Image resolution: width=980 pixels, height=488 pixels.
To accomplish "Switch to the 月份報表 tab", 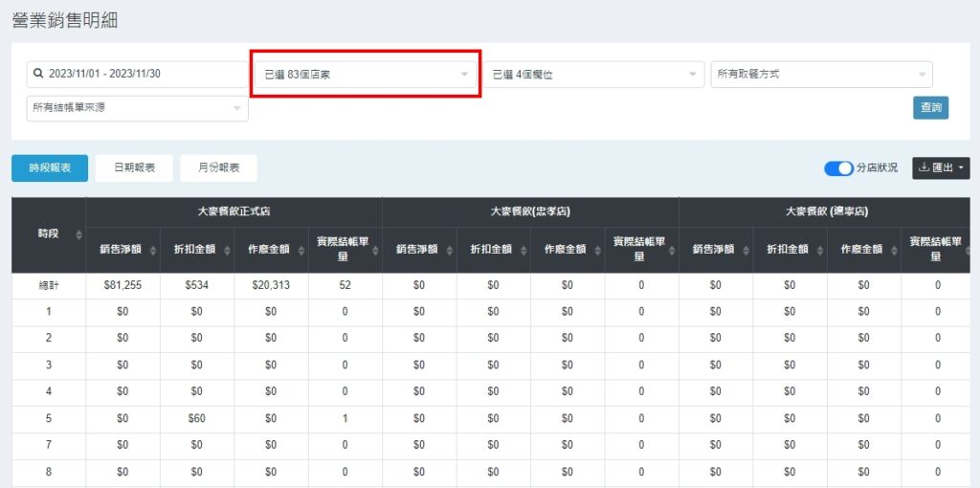I will point(218,167).
